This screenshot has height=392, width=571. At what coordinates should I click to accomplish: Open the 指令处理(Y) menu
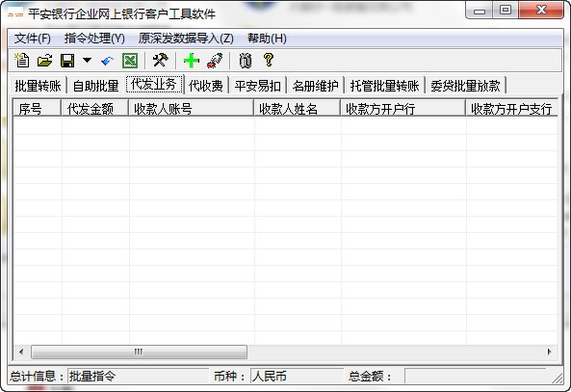[94, 39]
